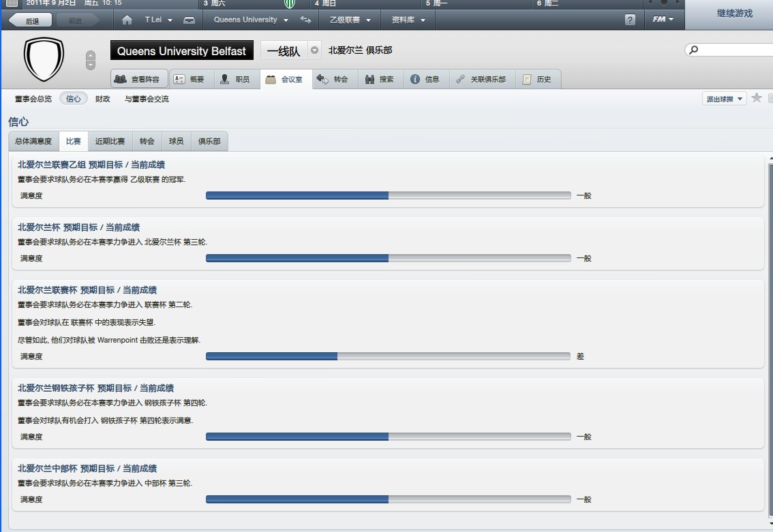Select the 会议室 boardroom tab
Image resolution: width=773 pixels, height=532 pixels.
pyautogui.click(x=286, y=79)
